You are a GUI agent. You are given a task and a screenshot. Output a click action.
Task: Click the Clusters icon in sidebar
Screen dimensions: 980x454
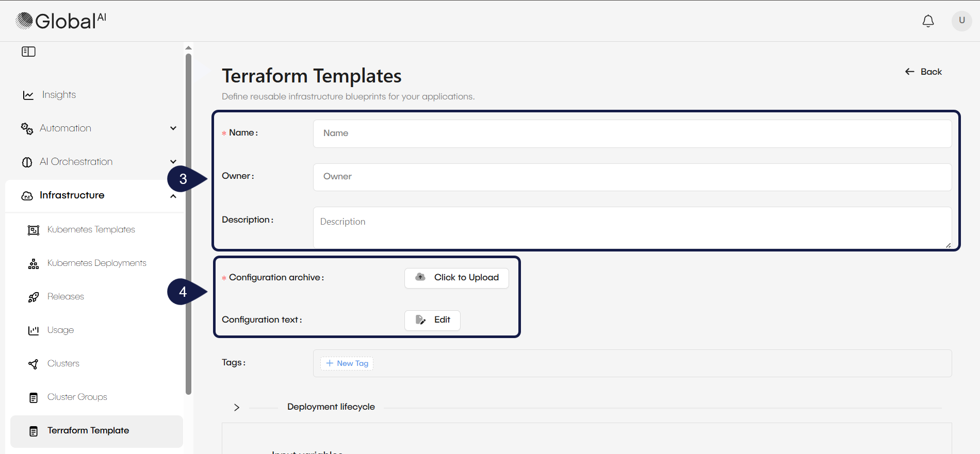34,364
